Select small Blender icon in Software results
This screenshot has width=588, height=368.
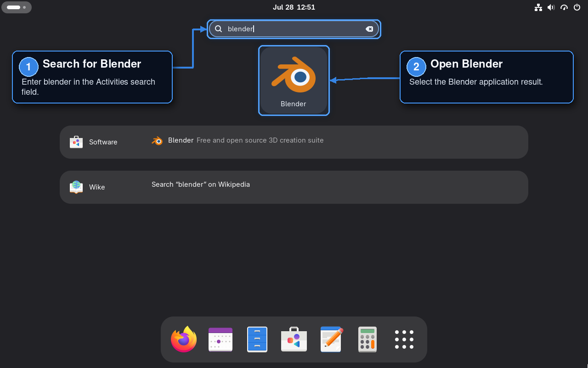coord(157,141)
